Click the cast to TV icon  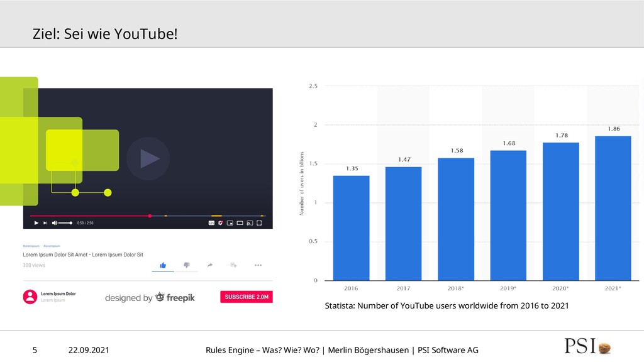click(250, 223)
